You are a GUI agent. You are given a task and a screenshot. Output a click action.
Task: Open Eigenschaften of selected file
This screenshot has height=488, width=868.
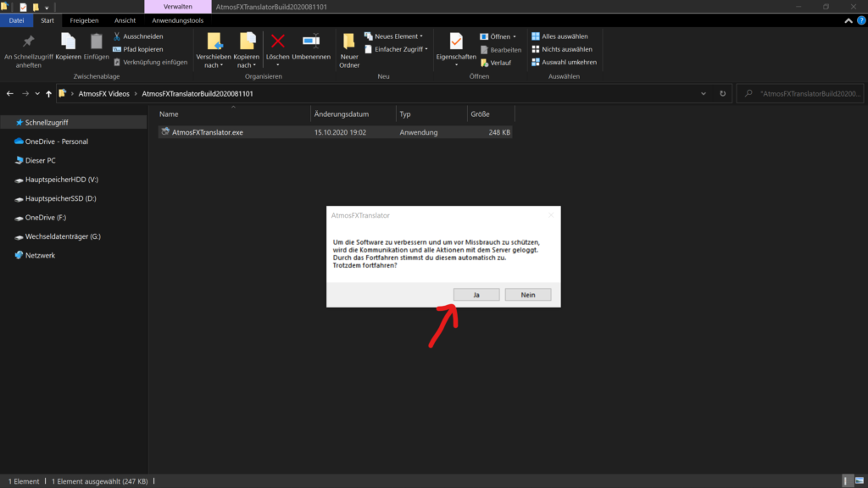[456, 50]
